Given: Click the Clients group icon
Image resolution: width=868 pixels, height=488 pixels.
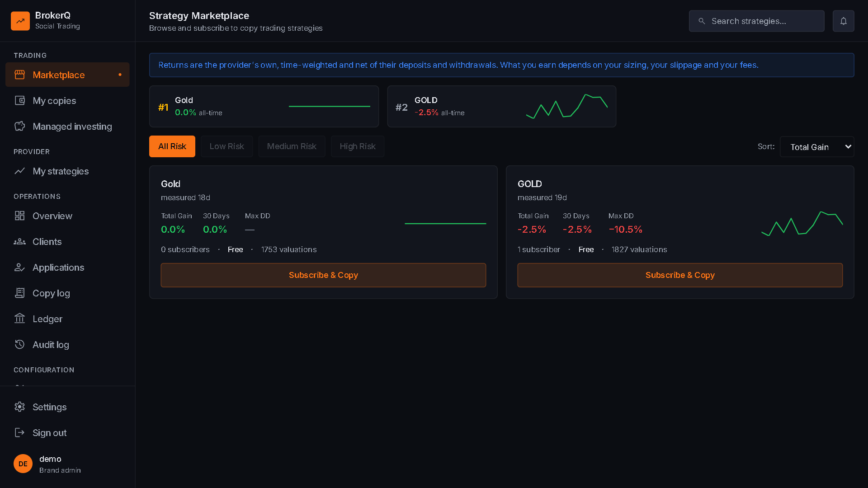Looking at the screenshot, I should [19, 241].
